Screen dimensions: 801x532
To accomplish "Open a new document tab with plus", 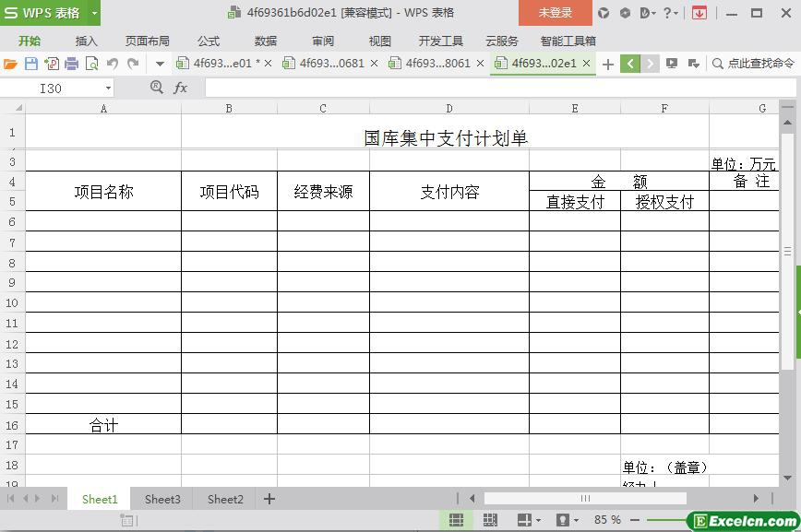I will coord(608,64).
